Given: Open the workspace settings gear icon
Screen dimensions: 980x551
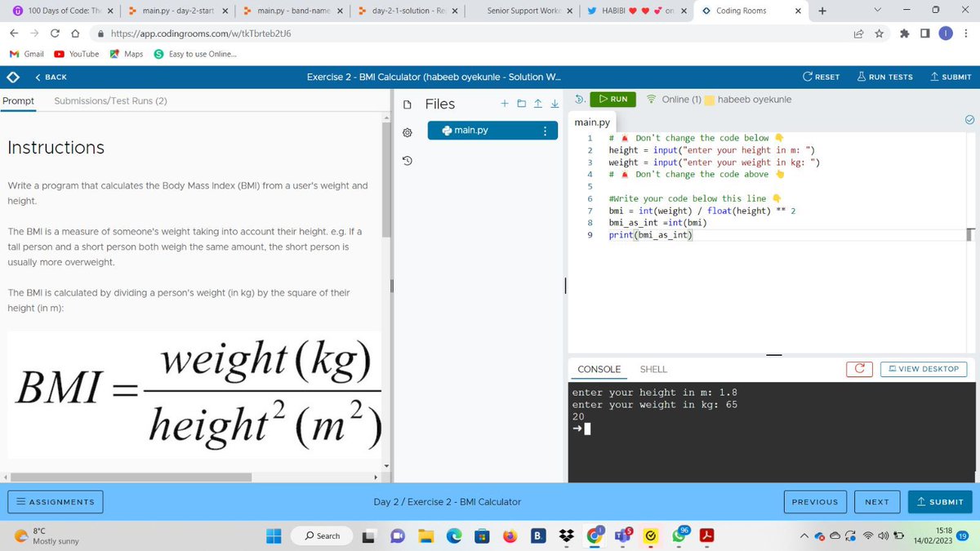Looking at the screenshot, I should [408, 132].
